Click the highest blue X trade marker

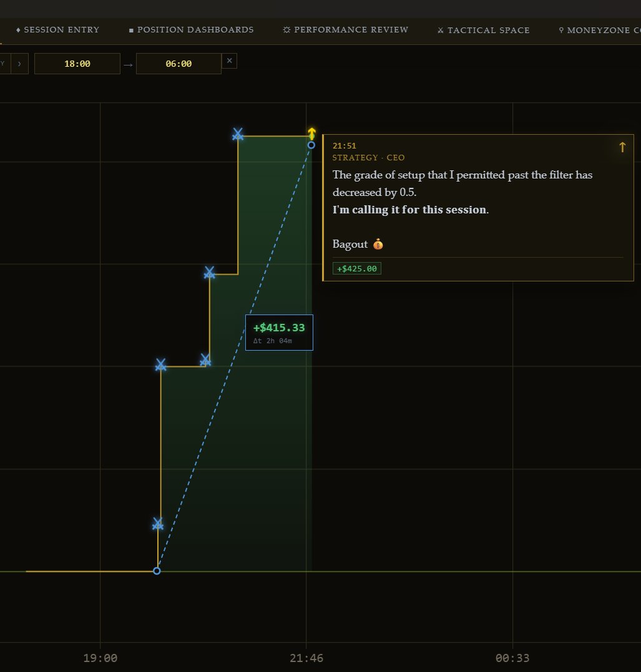click(238, 134)
